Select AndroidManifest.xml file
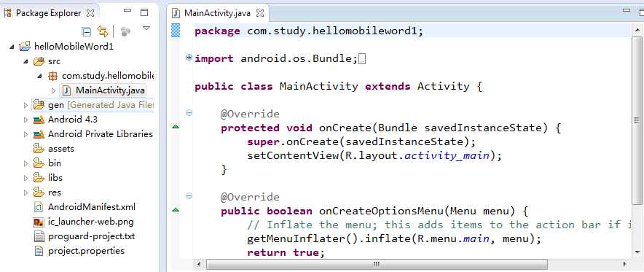The image size is (644, 272). 92,207
